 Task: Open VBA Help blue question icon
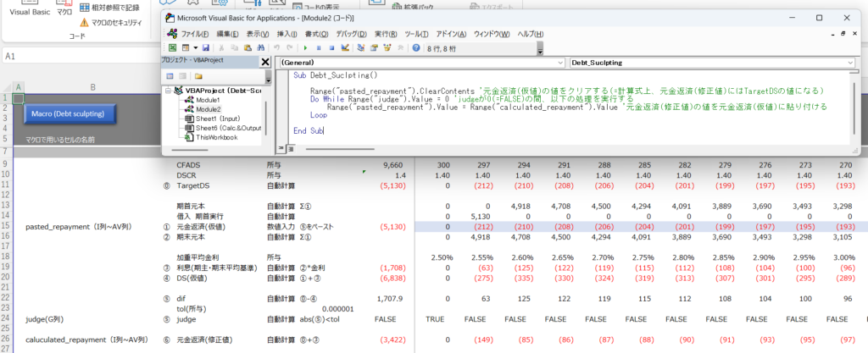pos(416,48)
